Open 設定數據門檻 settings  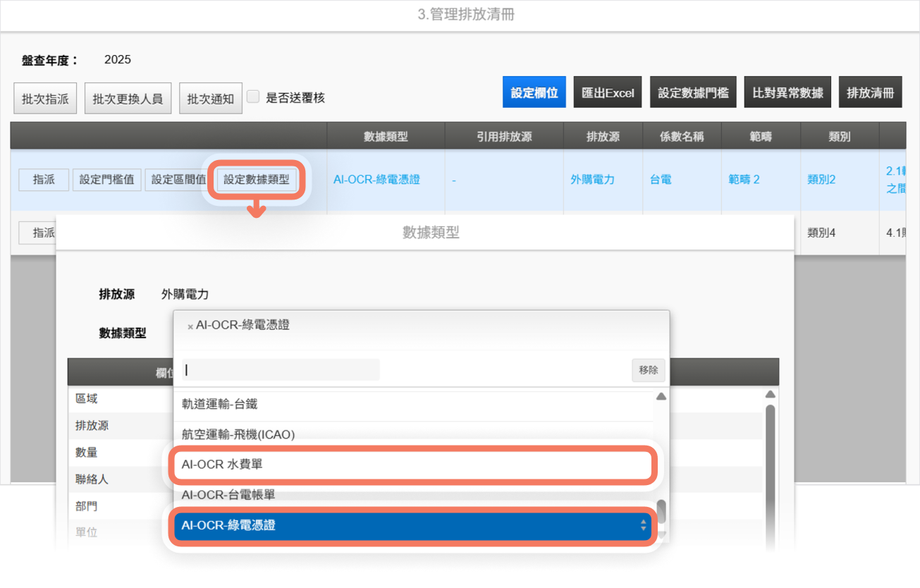point(693,92)
